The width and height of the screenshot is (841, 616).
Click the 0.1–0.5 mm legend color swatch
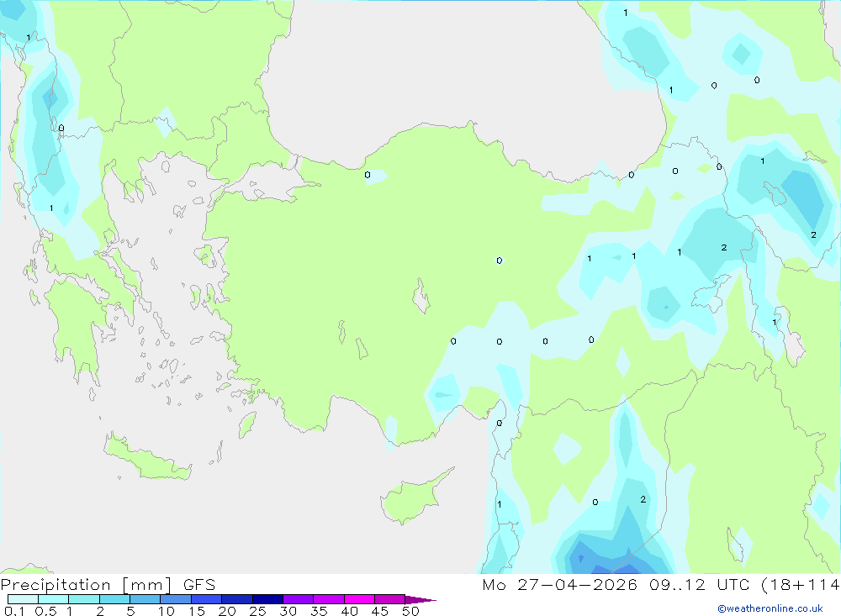[x=23, y=599]
